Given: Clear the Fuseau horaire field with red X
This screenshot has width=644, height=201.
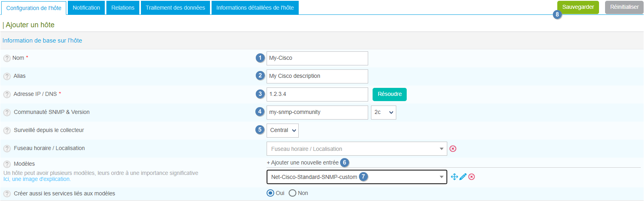Looking at the screenshot, I should (453, 149).
